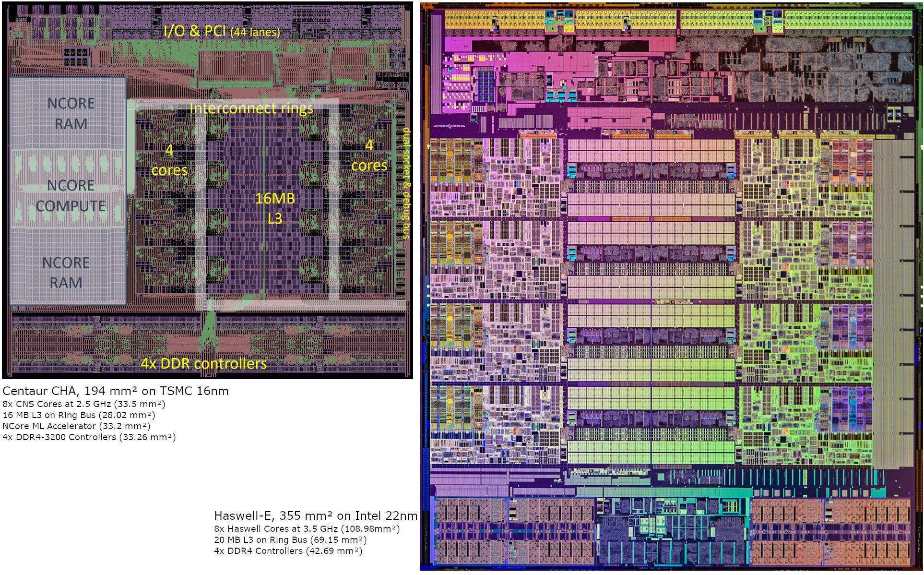Click the 'Haswell-E, 355 mm² on Intel 22nm' title

tap(316, 516)
